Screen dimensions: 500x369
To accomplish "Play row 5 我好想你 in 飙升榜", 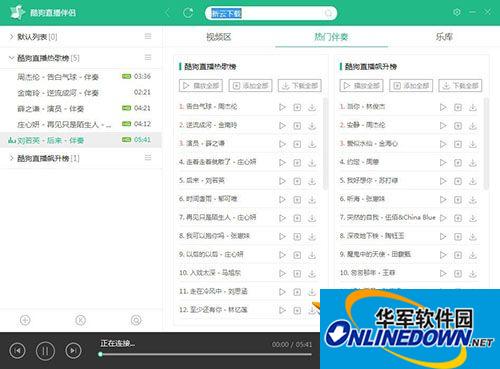I will click(x=443, y=181).
